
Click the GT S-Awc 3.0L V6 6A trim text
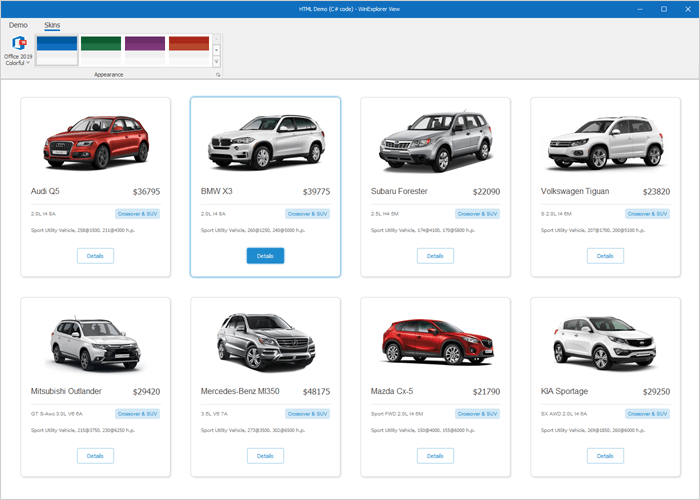[x=57, y=414]
